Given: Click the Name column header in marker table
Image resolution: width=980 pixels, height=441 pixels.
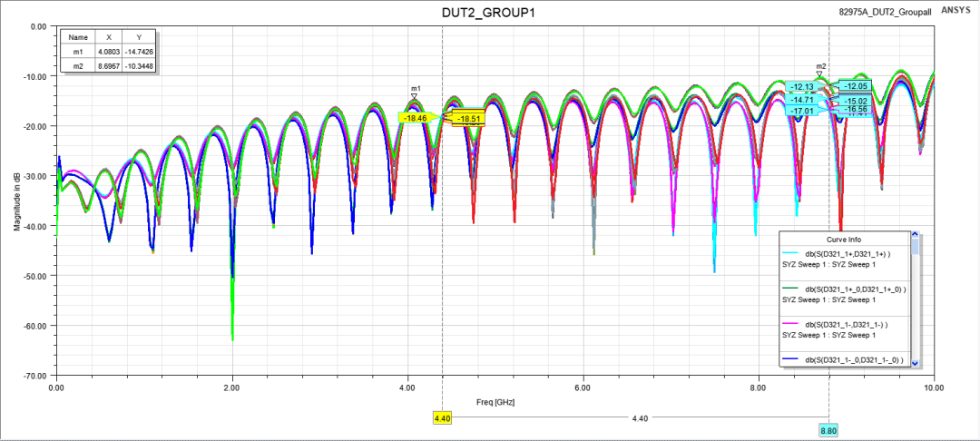Looking at the screenshot, I should 77,37.
